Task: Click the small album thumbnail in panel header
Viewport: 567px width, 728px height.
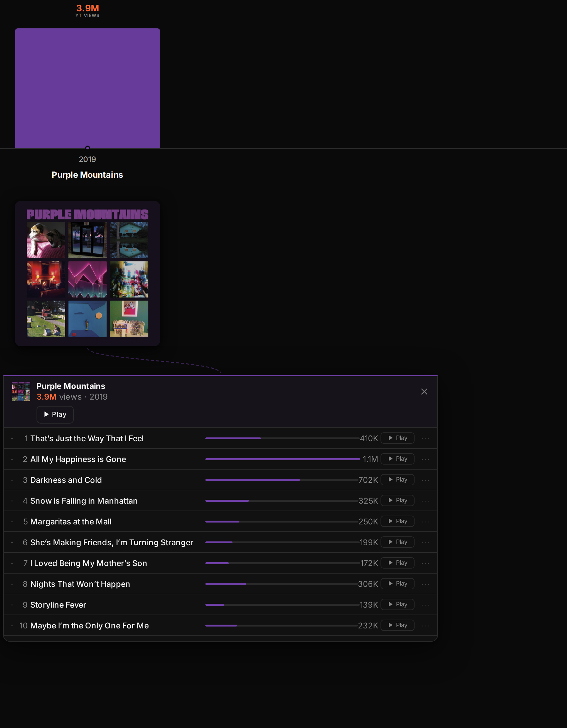Action: tap(21, 391)
